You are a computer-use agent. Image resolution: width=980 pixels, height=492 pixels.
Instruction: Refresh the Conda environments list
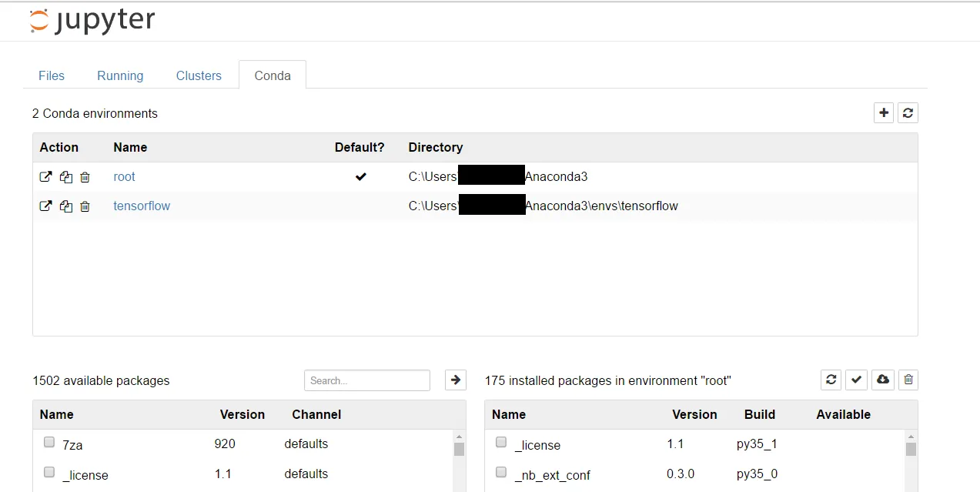click(x=908, y=113)
